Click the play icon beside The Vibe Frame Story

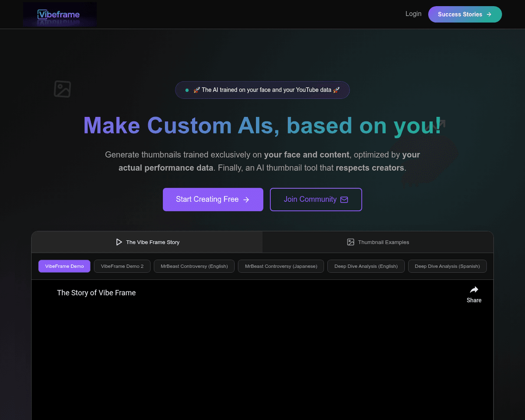[x=119, y=242]
